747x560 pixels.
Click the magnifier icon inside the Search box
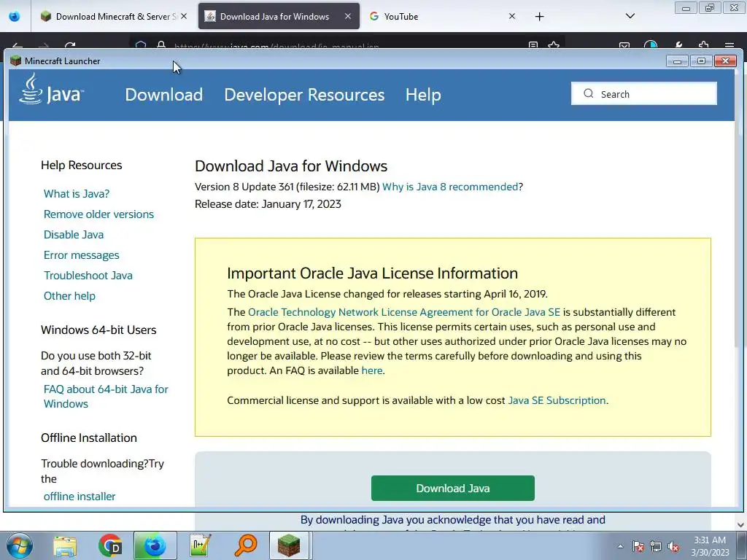(589, 94)
